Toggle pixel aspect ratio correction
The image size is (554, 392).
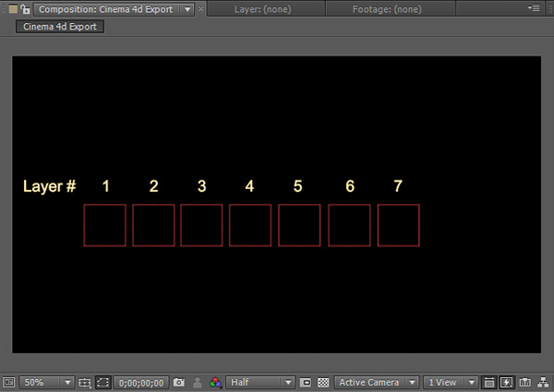coord(489,383)
